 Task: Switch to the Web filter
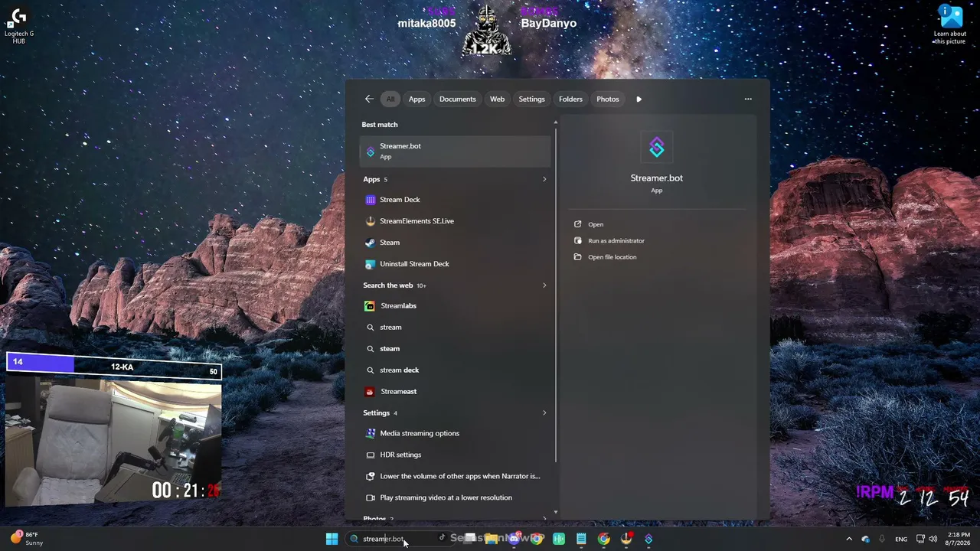pos(497,99)
